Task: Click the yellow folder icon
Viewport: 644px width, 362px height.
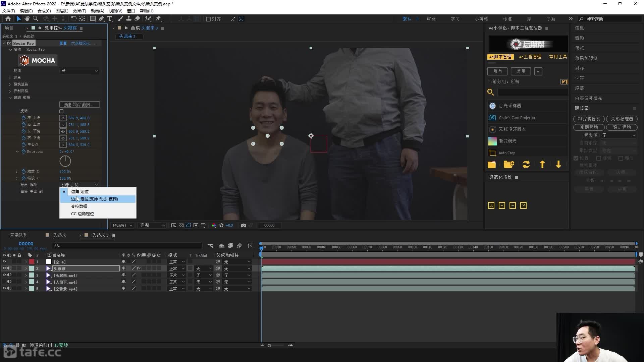Action: pos(492,165)
